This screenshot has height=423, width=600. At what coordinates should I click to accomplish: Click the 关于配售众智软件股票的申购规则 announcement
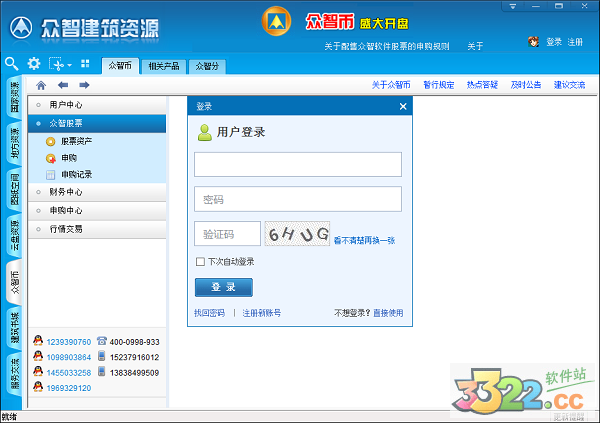pyautogui.click(x=387, y=46)
